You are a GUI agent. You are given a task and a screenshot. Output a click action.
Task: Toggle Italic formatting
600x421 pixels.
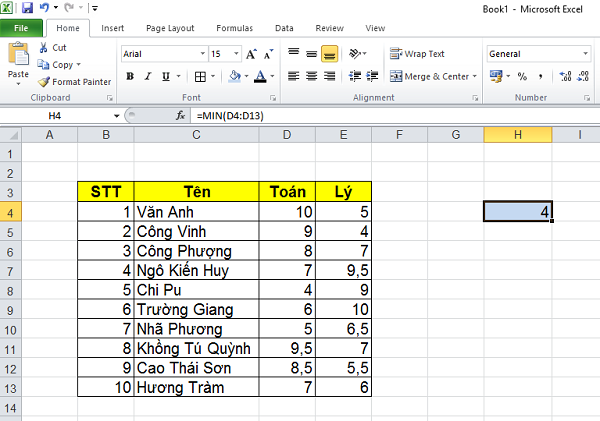point(149,76)
